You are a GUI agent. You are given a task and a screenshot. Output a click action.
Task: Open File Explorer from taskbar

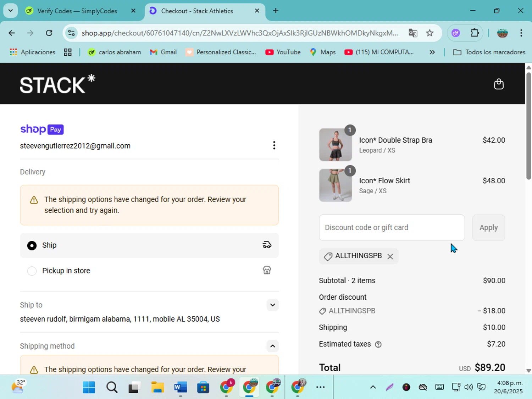(x=157, y=387)
